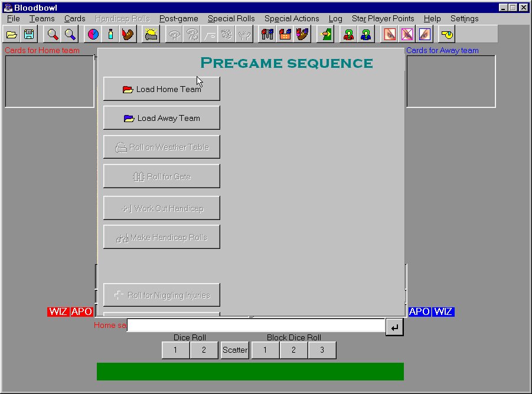Click the blue-handled magnifier icon
This screenshot has width=532, height=394.
70,34
